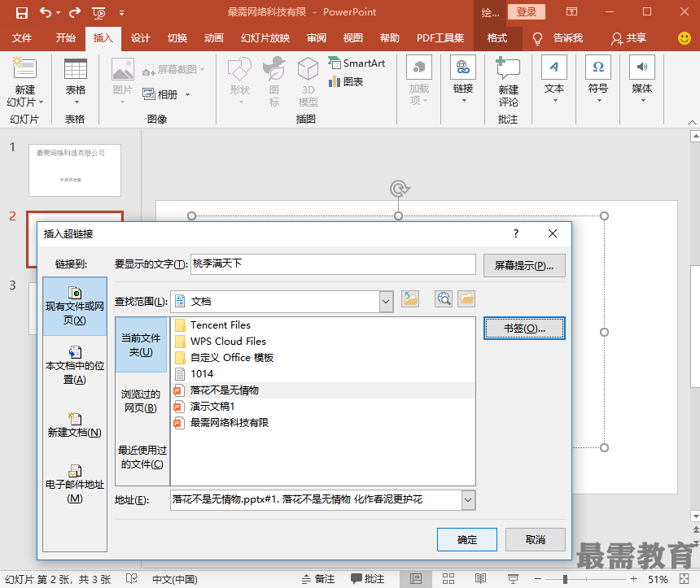Start Slide Show from status bar

(513, 579)
